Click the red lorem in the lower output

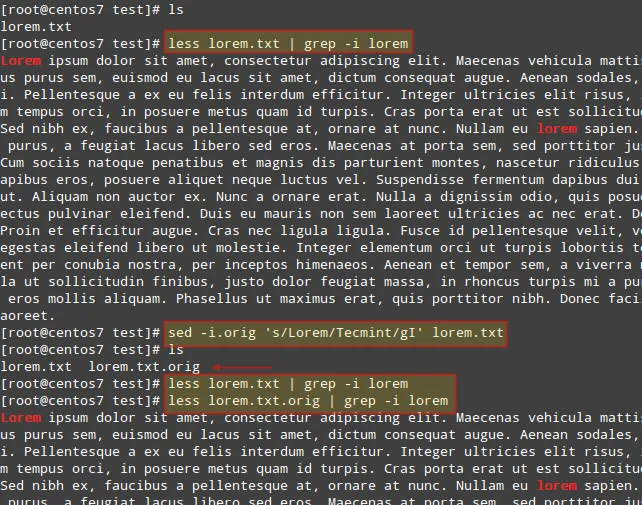[557, 486]
